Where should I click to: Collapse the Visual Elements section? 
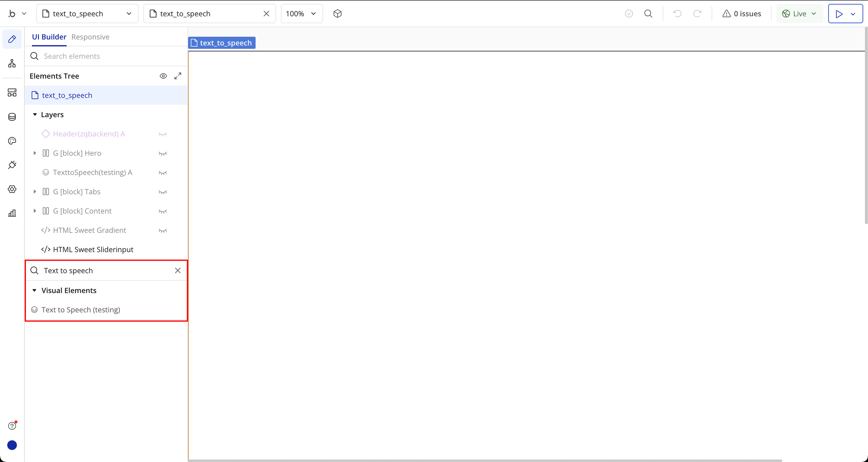coord(34,290)
